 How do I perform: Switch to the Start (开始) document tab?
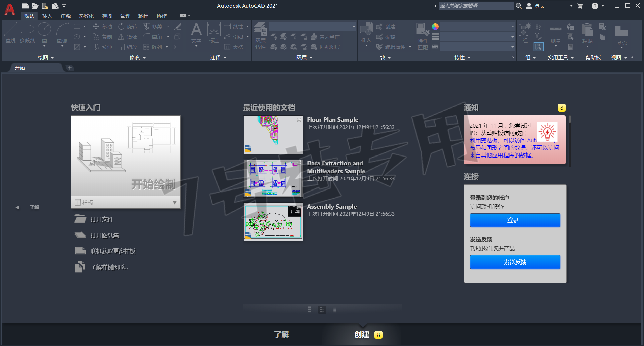click(20, 68)
